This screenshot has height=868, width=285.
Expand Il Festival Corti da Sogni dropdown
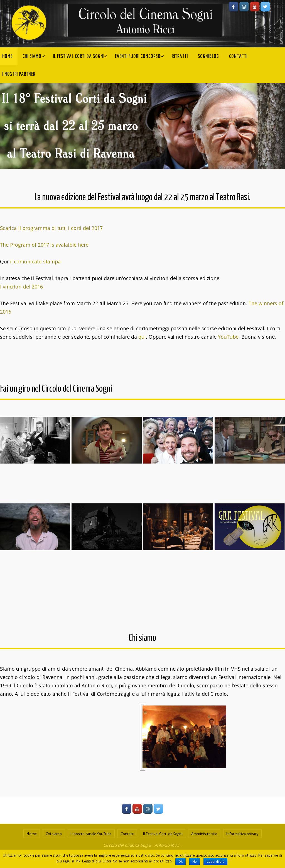click(x=105, y=56)
